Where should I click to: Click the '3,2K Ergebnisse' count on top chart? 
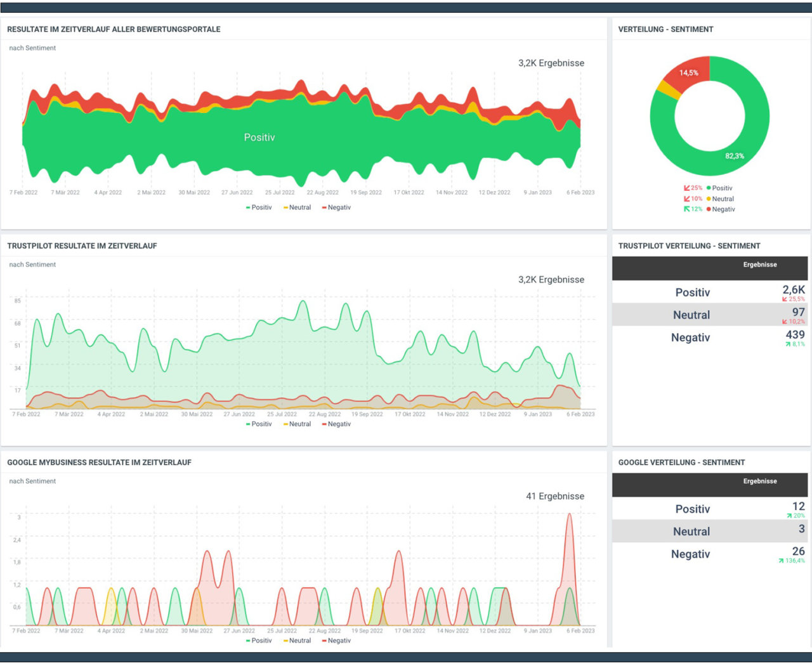[x=551, y=63]
